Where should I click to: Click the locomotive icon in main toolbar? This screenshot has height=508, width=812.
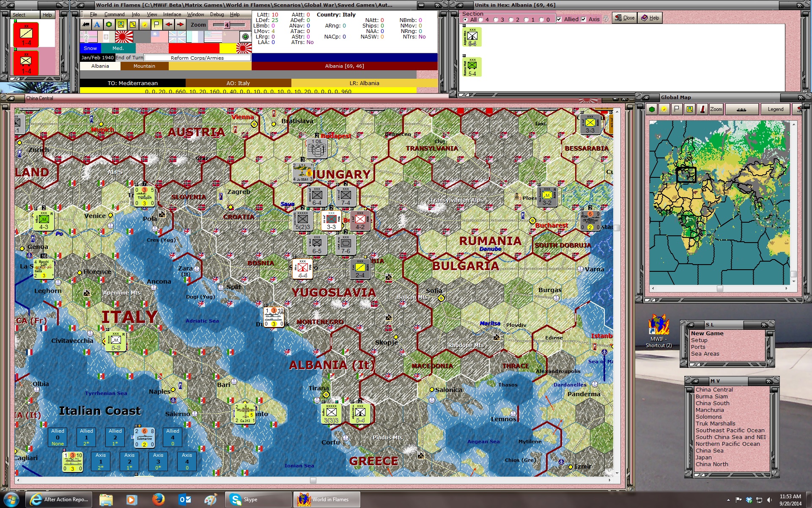point(86,25)
